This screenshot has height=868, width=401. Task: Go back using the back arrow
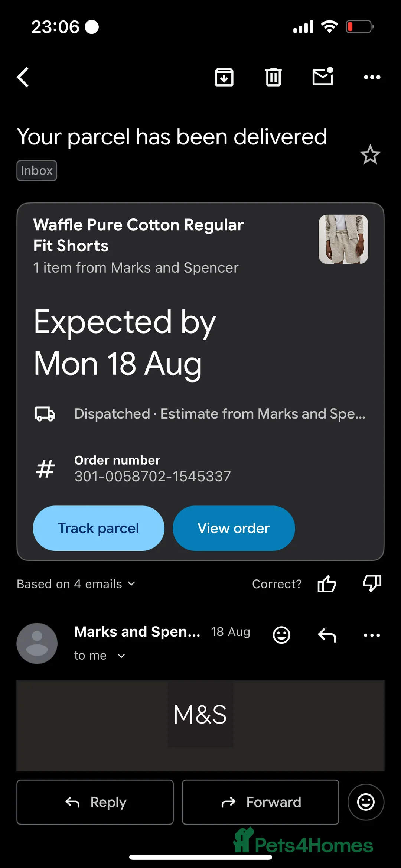coord(23,77)
